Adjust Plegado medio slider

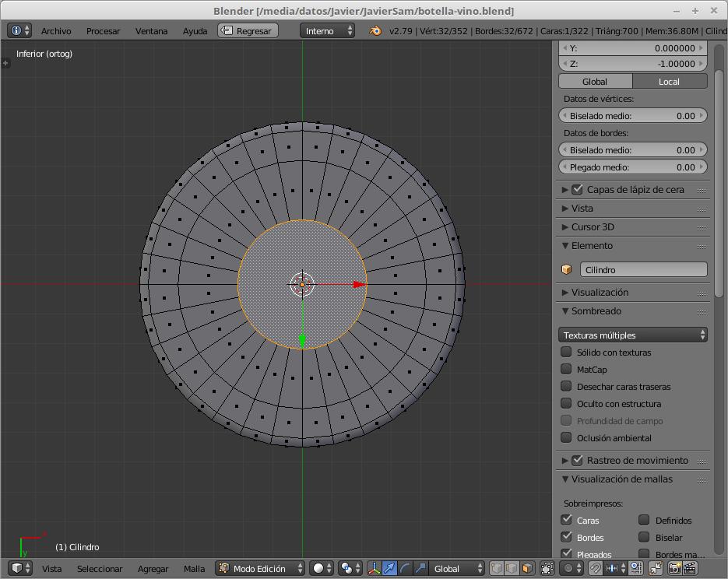click(633, 167)
